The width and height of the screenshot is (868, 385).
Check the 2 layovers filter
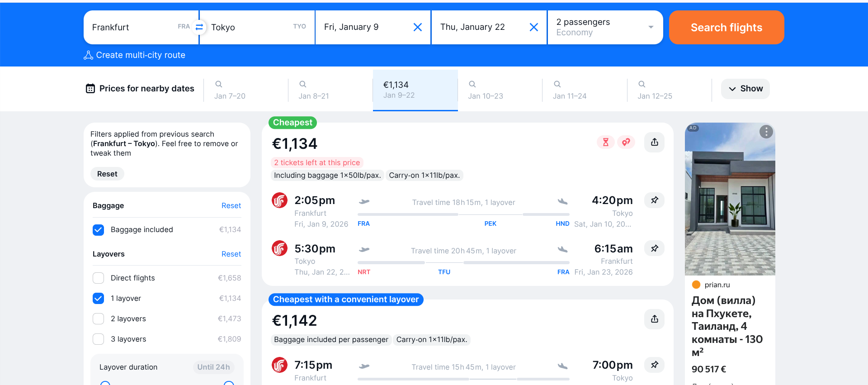(x=98, y=318)
